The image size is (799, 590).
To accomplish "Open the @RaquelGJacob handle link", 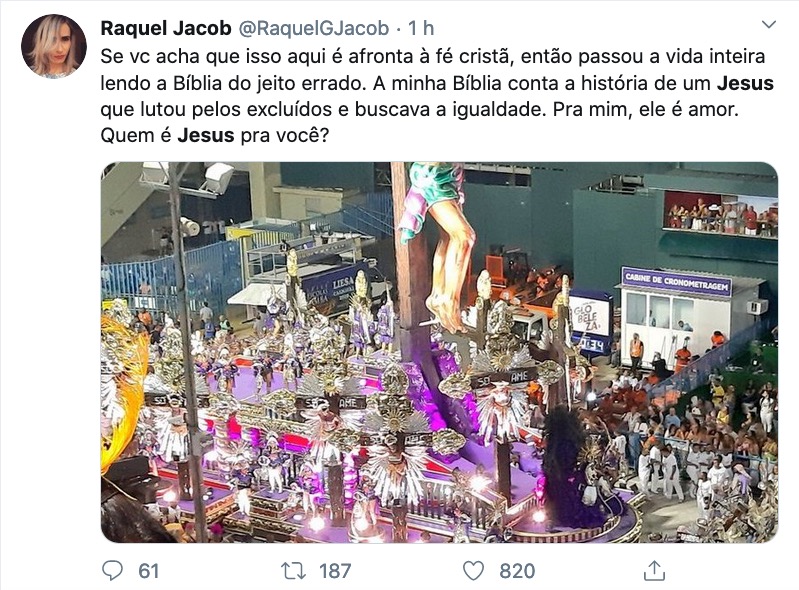I will click(x=314, y=29).
